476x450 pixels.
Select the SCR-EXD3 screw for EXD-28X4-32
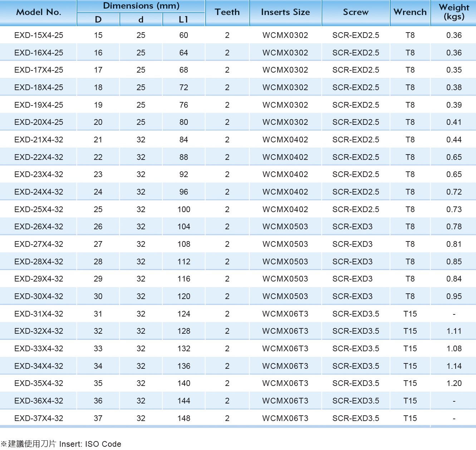352,262
